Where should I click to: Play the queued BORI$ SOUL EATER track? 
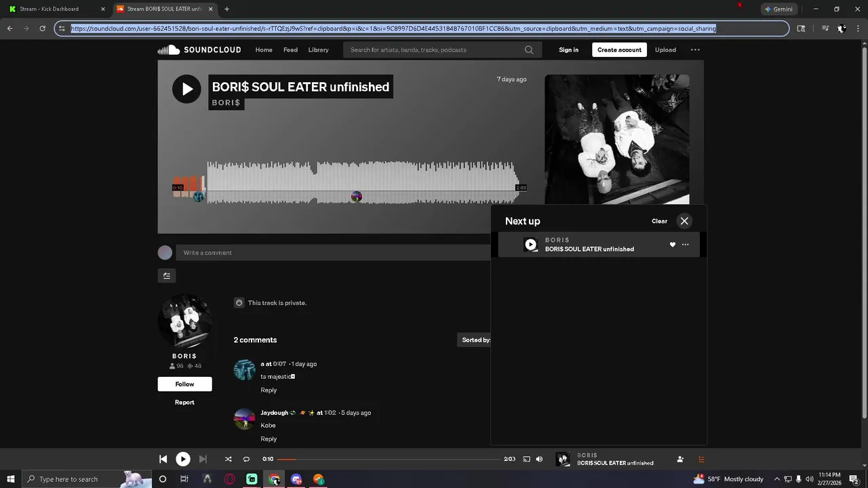[x=531, y=245]
